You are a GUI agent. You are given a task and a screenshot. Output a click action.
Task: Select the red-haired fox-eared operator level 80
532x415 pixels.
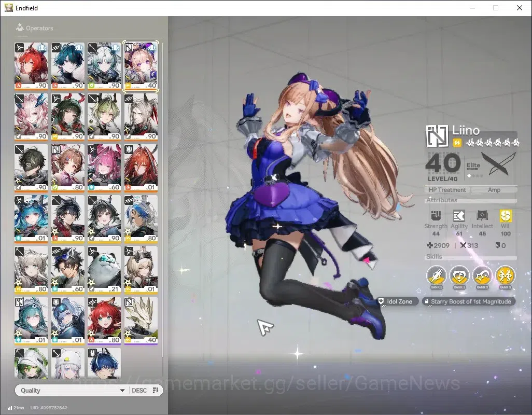[x=104, y=321]
